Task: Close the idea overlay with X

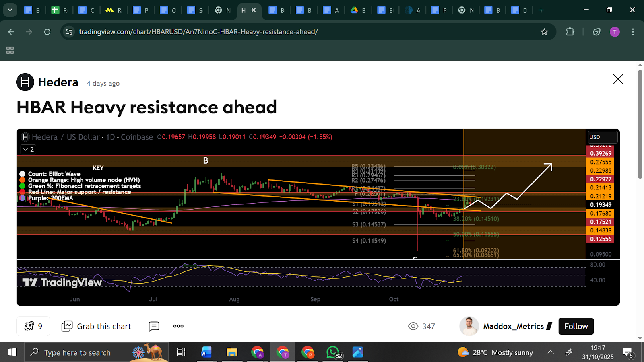Action: coord(618,79)
